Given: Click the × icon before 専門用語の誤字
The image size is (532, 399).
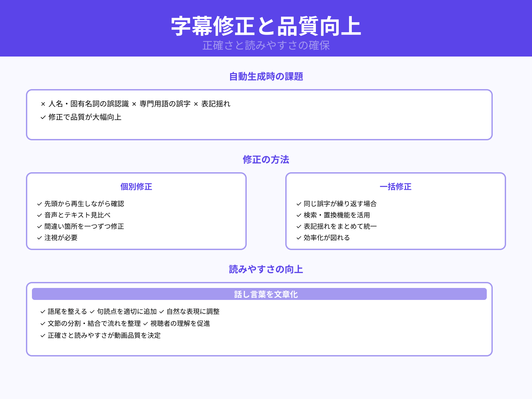Looking at the screenshot, I should (135, 104).
